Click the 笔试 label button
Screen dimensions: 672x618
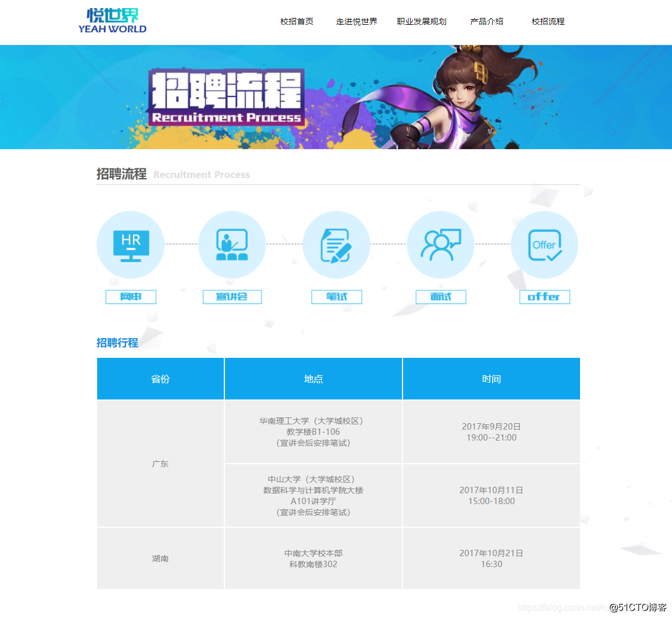tap(337, 297)
